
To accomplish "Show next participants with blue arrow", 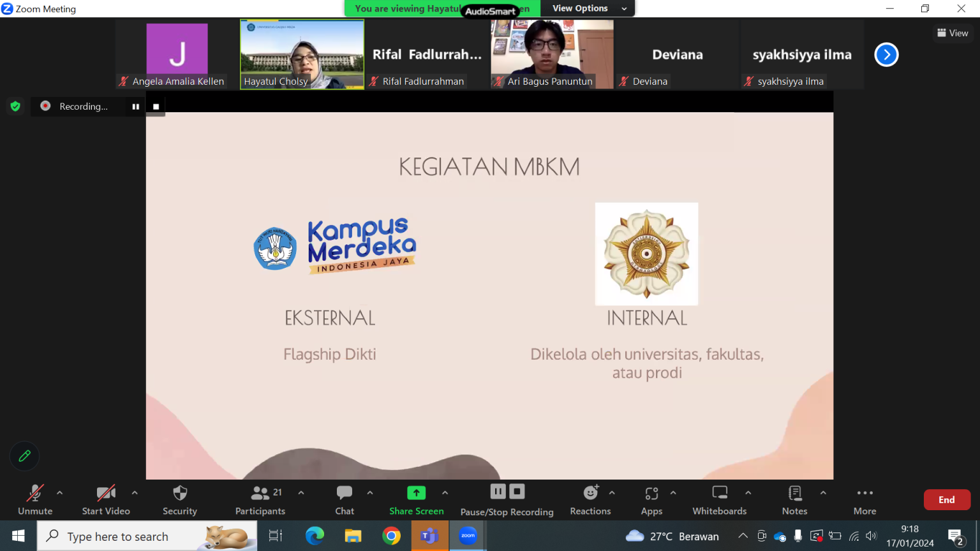I will pos(886,55).
